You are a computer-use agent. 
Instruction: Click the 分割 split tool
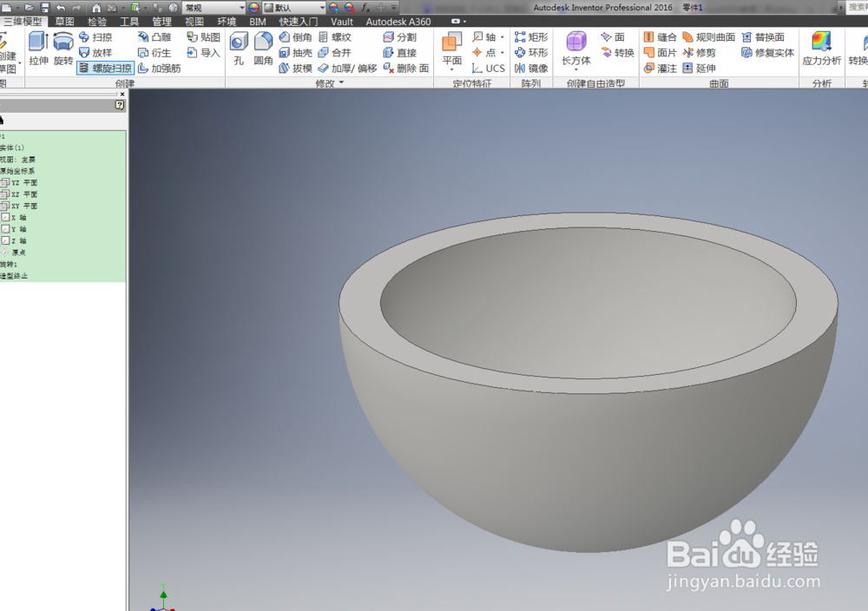[399, 37]
